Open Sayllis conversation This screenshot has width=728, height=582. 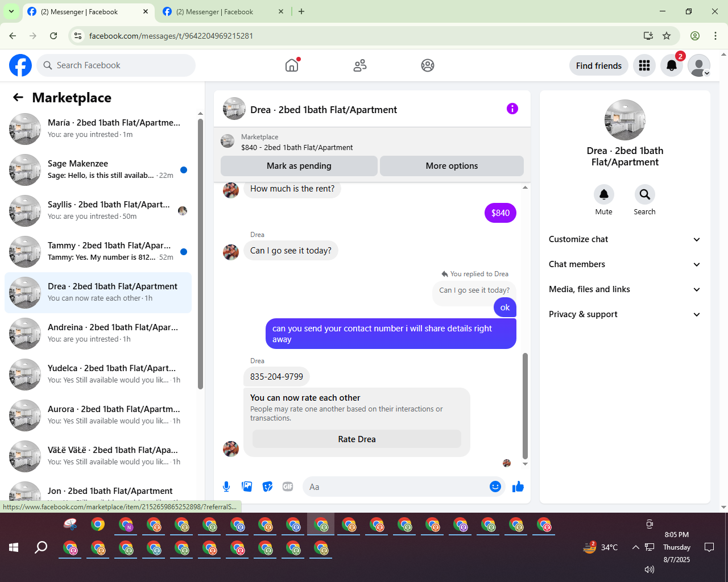(98, 211)
